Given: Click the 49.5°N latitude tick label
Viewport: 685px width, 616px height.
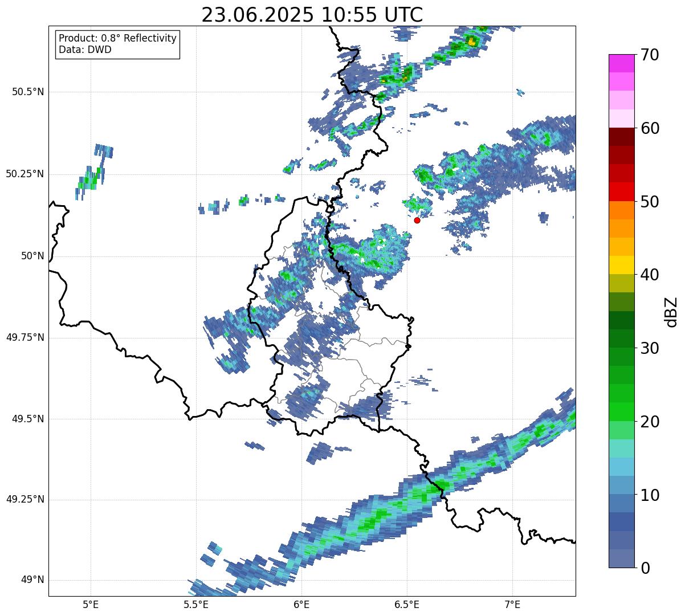Looking at the screenshot, I should (x=28, y=419).
